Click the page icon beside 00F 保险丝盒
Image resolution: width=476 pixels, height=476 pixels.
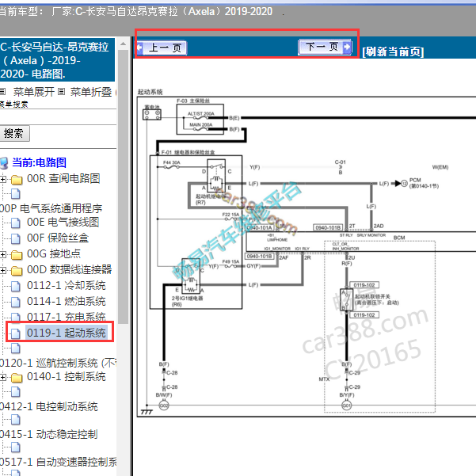click(16, 238)
